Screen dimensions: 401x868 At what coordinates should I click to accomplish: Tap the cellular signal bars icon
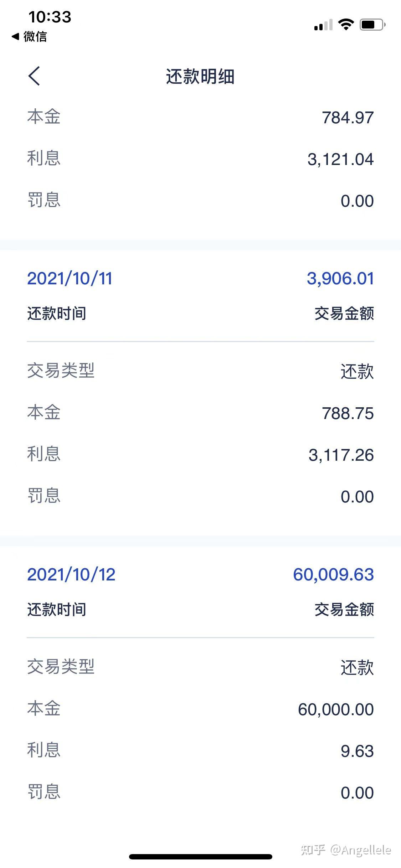click(323, 25)
